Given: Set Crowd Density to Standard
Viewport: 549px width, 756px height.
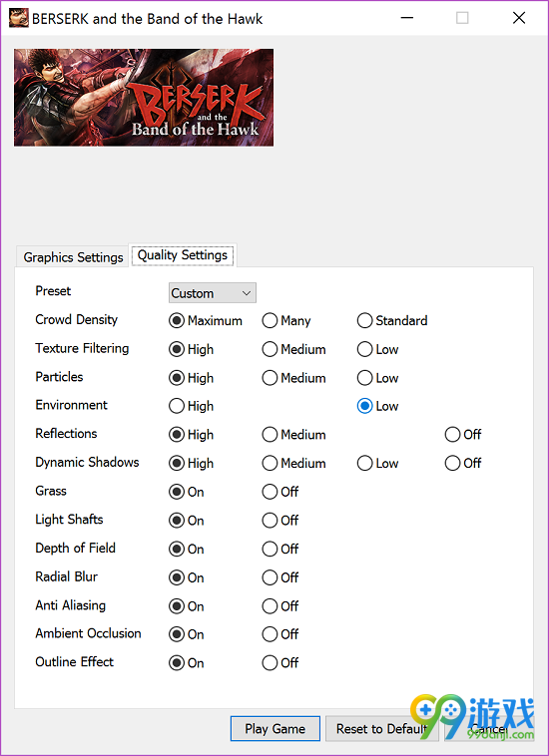Looking at the screenshot, I should (391, 320).
